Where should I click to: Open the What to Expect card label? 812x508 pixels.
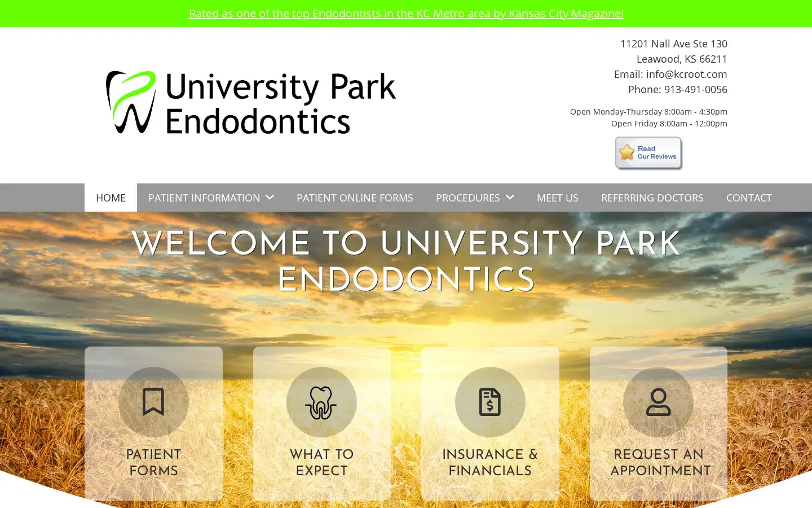pyautogui.click(x=321, y=462)
